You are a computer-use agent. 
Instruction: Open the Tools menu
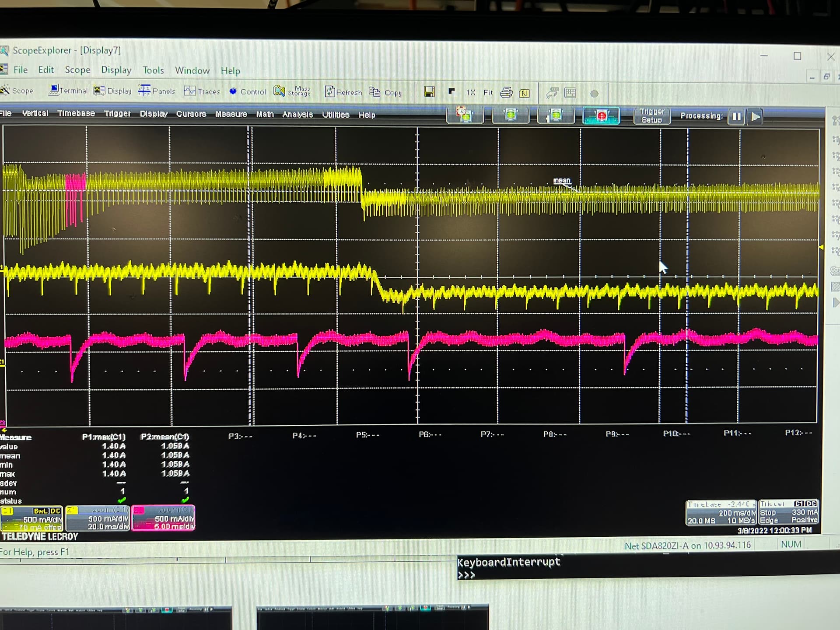point(153,70)
